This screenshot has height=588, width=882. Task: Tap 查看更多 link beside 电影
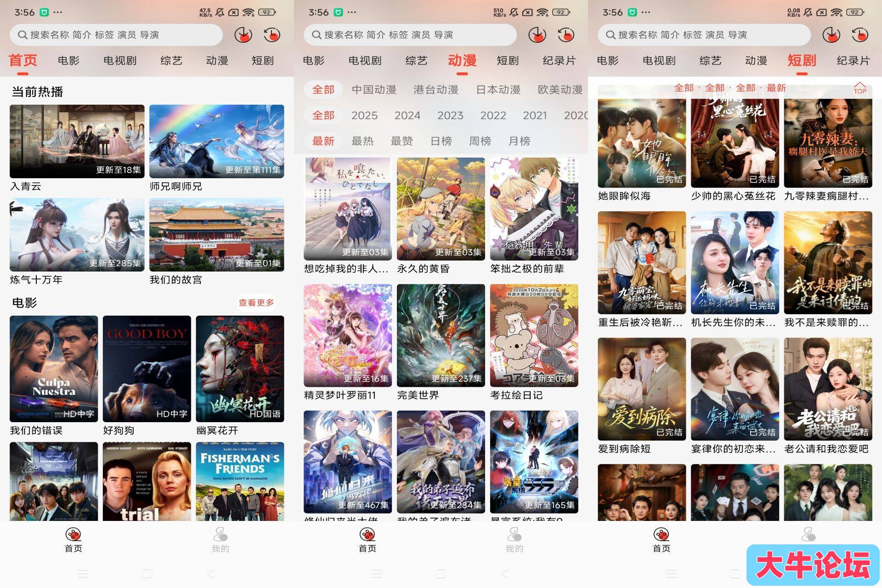(256, 303)
